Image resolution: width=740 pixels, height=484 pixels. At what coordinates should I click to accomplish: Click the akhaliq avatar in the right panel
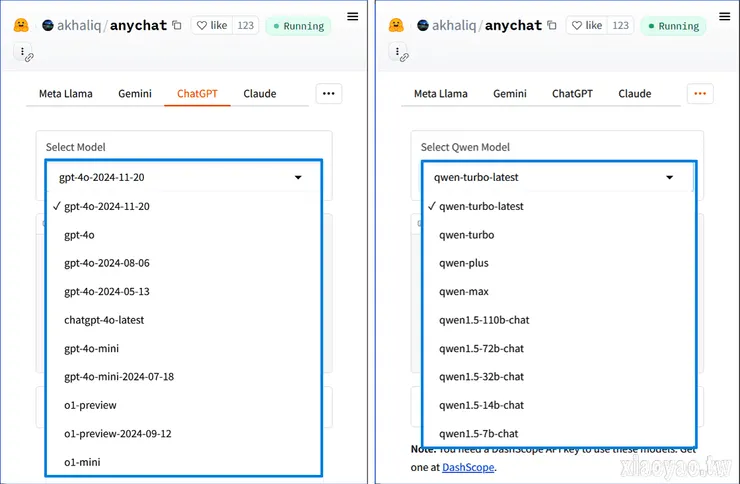[423, 25]
